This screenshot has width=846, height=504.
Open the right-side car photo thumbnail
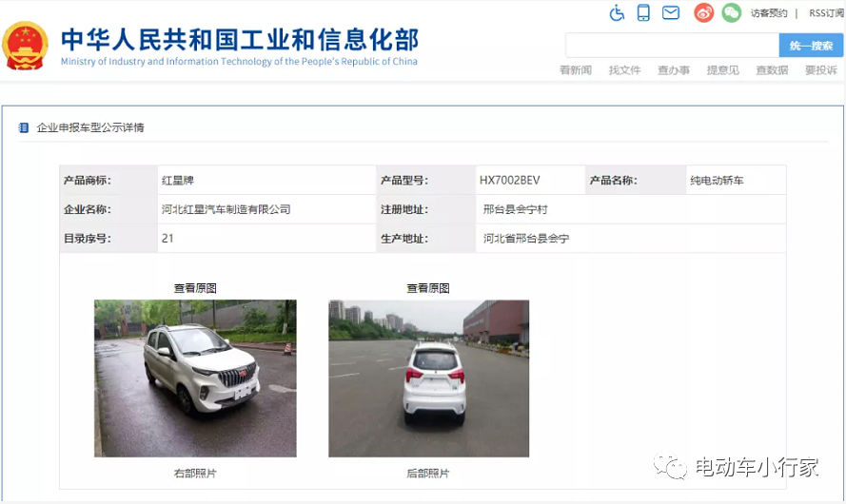click(x=195, y=378)
